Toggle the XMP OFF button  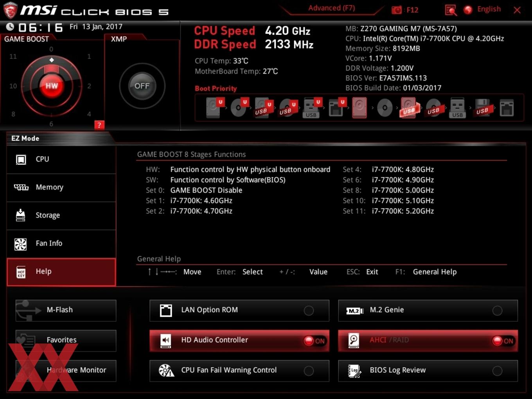coord(142,86)
